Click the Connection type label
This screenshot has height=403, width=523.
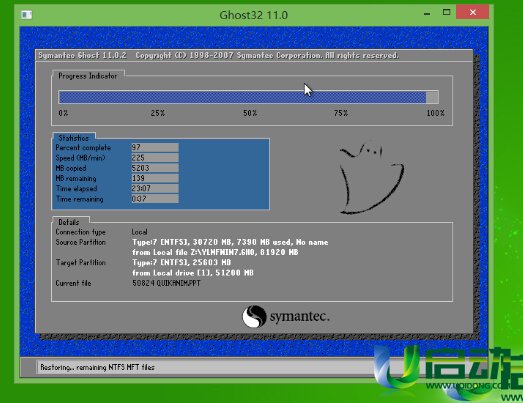click(x=80, y=232)
